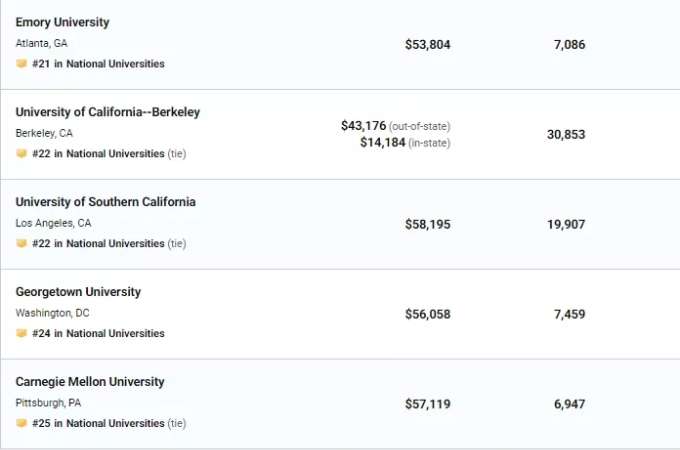The height and width of the screenshot is (450, 680).
Task: Click Carnegie Mellon's enrollment number 6,947
Action: 569,404
